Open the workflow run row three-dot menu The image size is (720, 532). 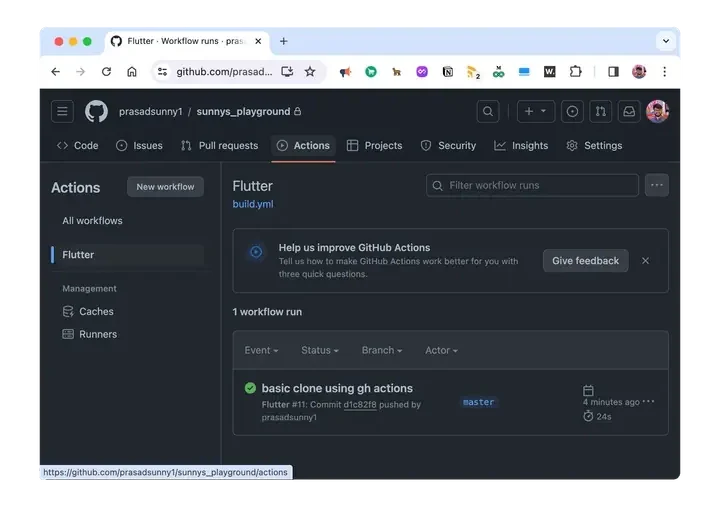[x=648, y=401]
